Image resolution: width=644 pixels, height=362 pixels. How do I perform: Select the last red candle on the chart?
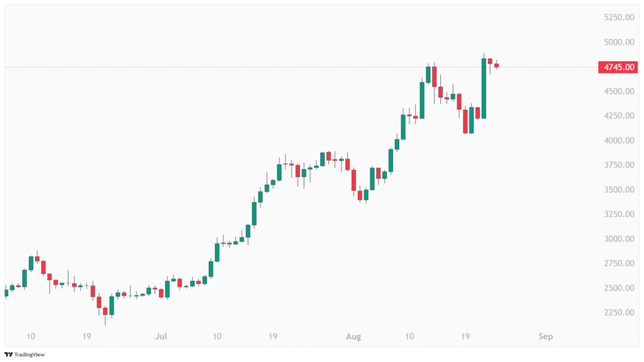(x=496, y=65)
